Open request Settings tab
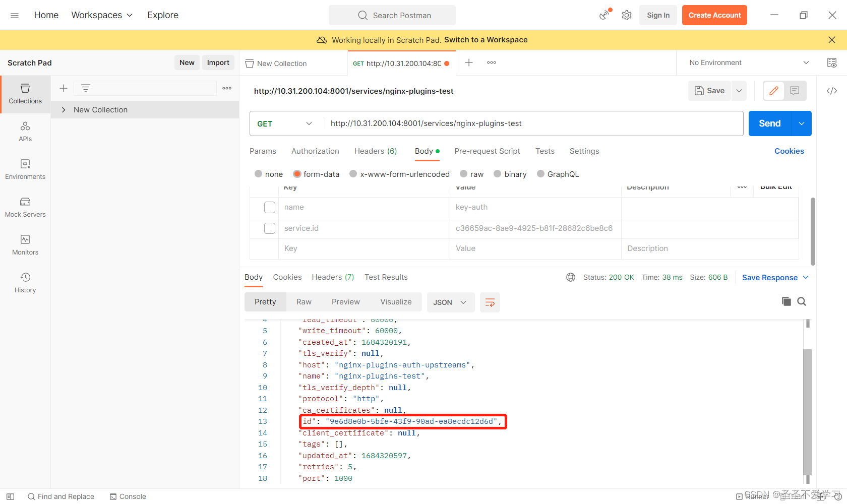Image resolution: width=847 pixels, height=504 pixels. pos(584,151)
